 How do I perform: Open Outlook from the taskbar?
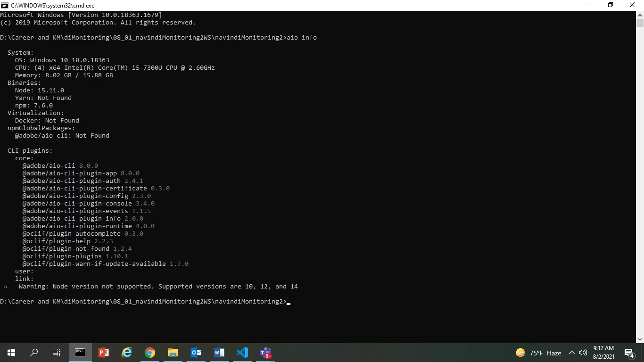coord(196,353)
